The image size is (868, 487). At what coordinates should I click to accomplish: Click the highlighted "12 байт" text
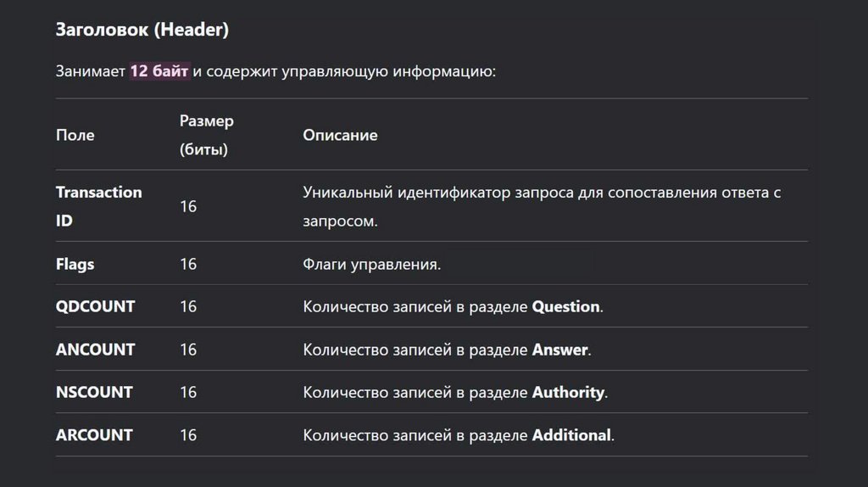point(159,71)
